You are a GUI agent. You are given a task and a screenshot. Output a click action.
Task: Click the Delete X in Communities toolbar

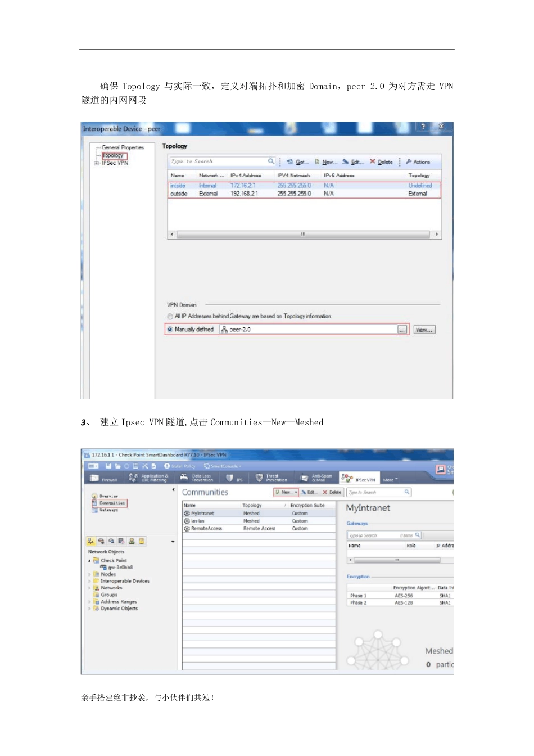325,492
